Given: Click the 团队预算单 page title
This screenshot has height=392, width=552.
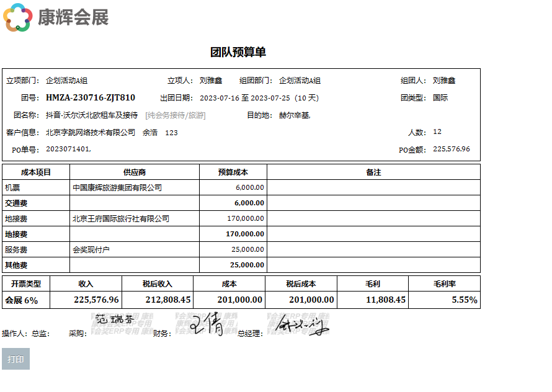Looking at the screenshot, I should pos(238,52).
